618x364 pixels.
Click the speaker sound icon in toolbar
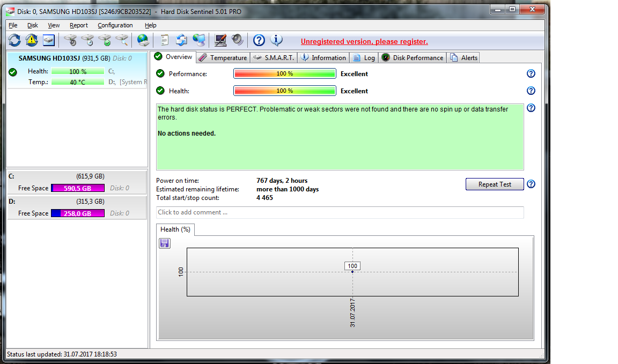(x=237, y=40)
